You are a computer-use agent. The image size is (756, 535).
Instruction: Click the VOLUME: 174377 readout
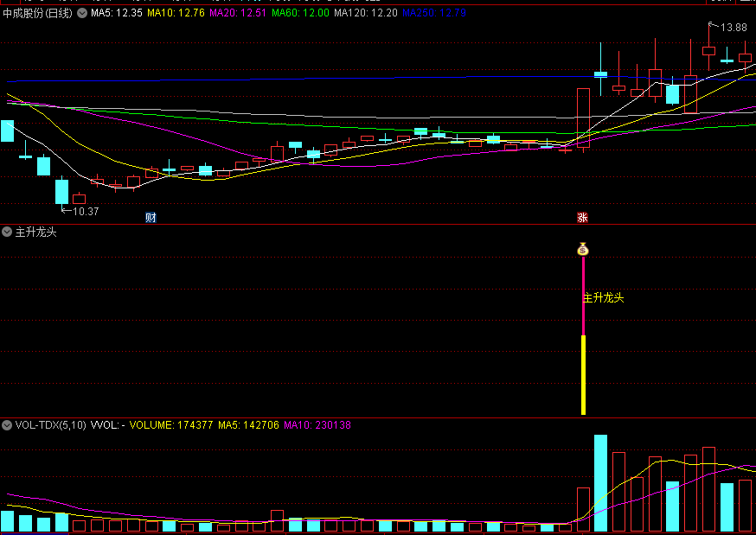[171, 425]
